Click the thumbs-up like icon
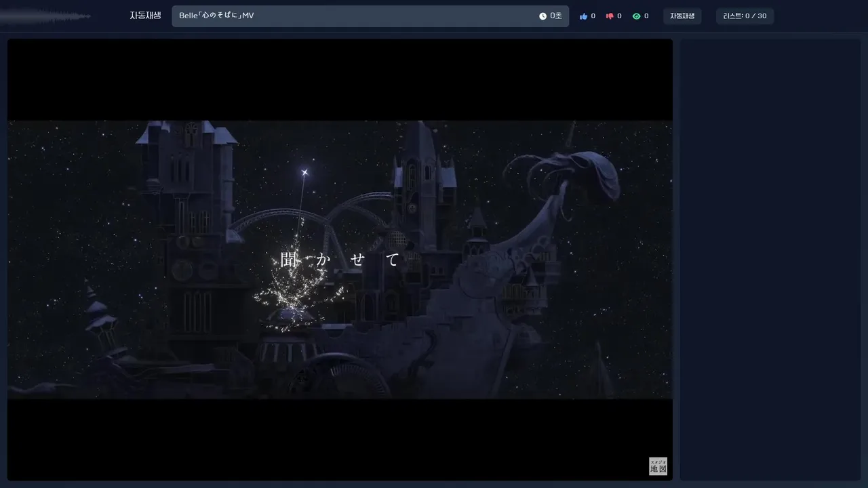The height and width of the screenshot is (488, 868). coord(583,16)
